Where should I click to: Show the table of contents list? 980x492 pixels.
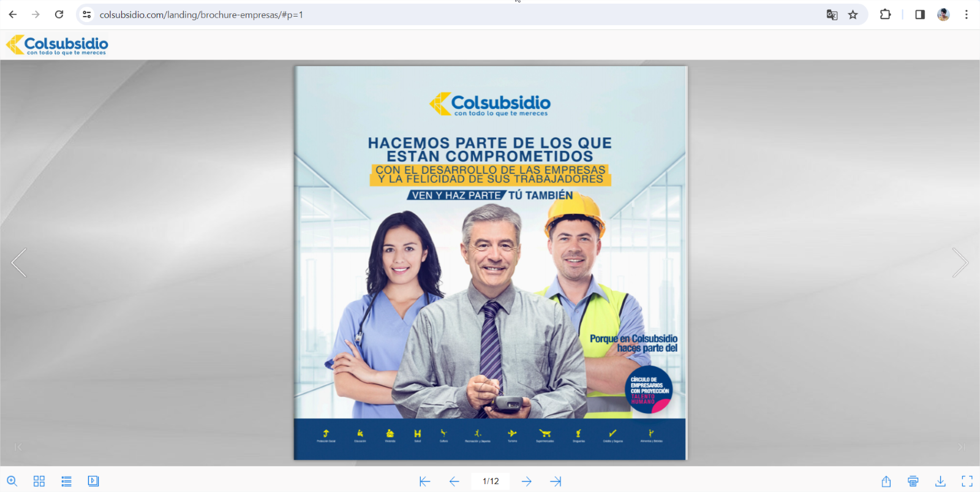(x=66, y=481)
